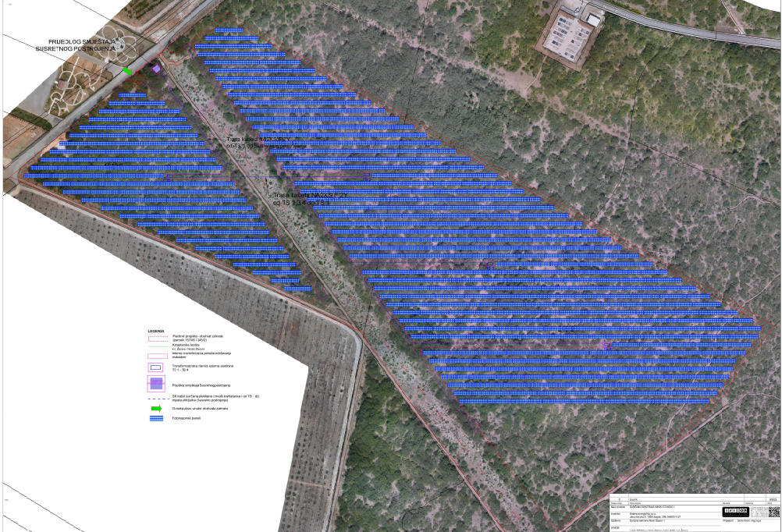Click the blue dashed cable legend symbol
Viewport: 782px width, 532px height.
tap(157, 398)
